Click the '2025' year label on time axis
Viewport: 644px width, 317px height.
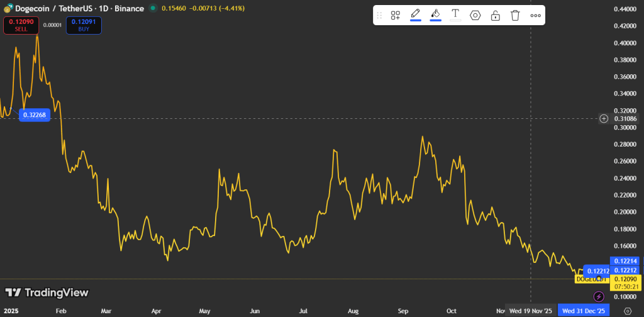tap(11, 311)
